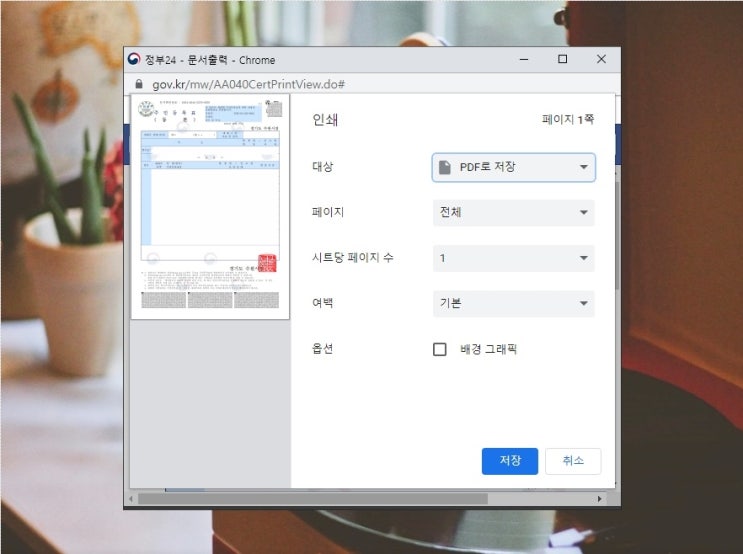Screen dimensions: 743x554
Task: Click the 페이지 1쪽 page count text
Action: tap(568, 119)
